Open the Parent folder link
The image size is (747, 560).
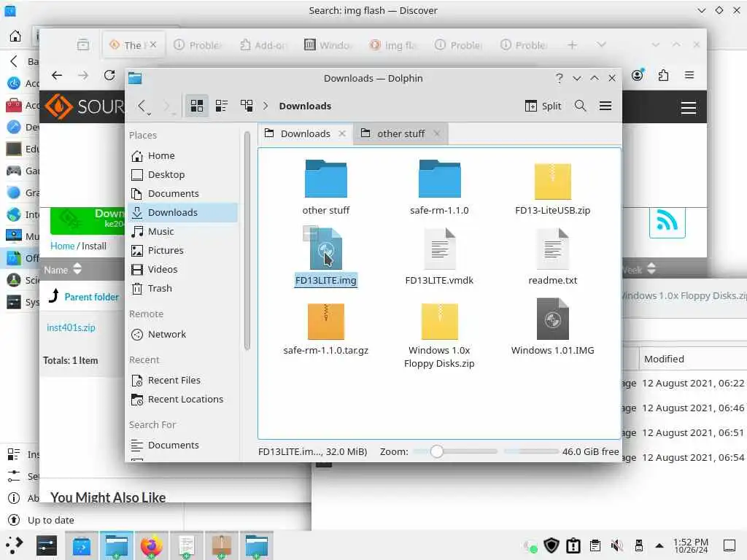pos(91,297)
